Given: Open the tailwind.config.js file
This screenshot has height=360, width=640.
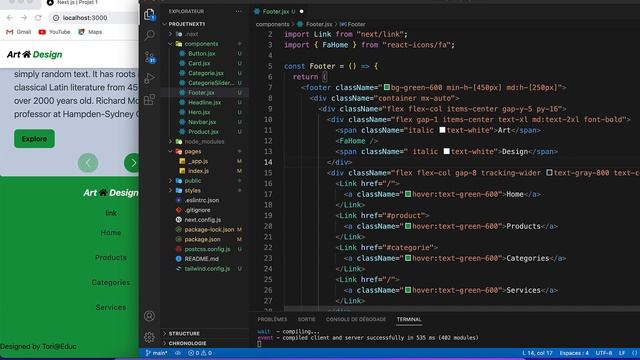Looking at the screenshot, I should [207, 269].
